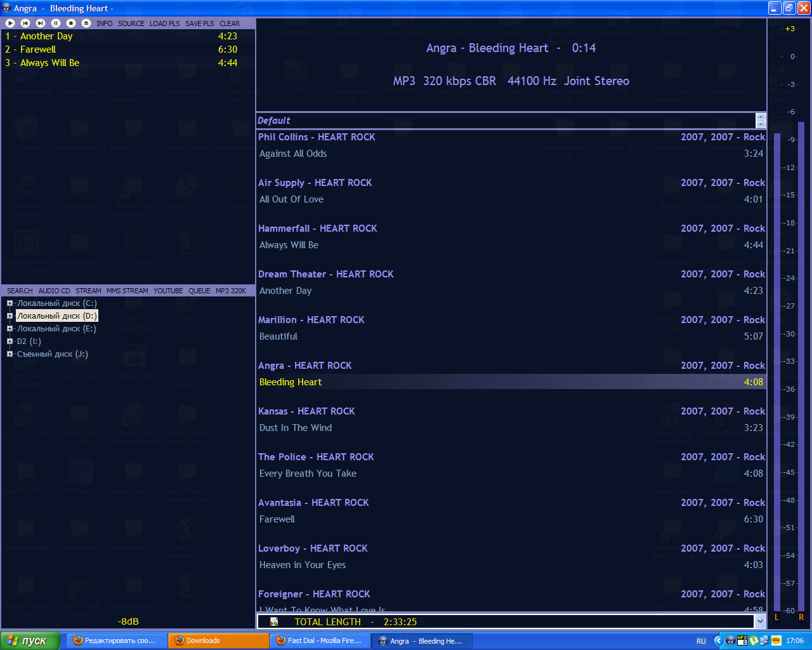Expand the D2 (I:) drive node
Viewport: 812px width, 650px height.
point(10,342)
